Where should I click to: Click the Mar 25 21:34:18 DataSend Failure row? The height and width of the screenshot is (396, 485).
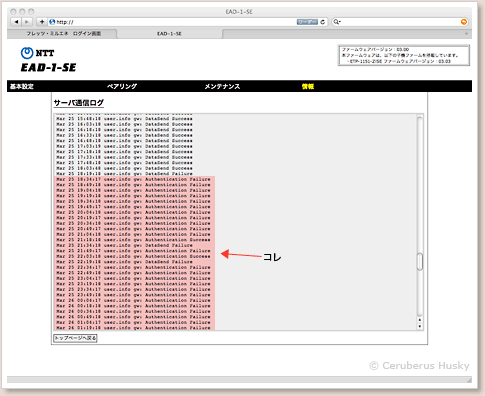(x=124, y=245)
